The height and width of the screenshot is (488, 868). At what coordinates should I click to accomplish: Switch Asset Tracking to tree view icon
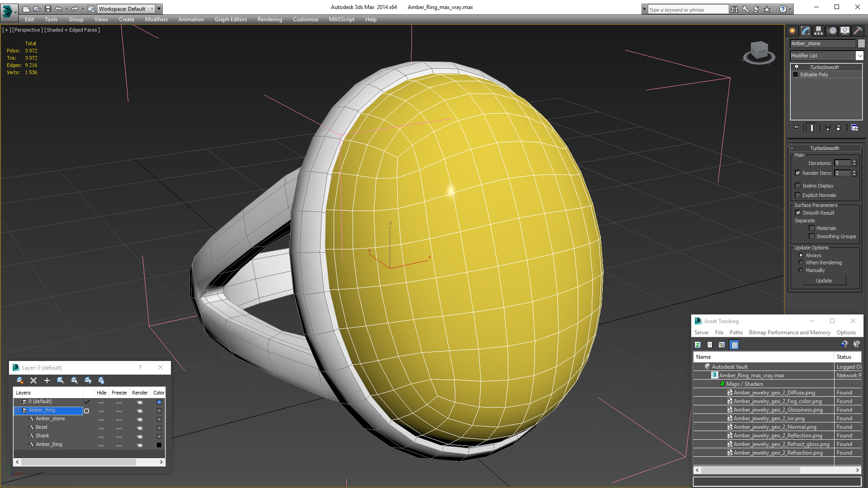coord(722,345)
